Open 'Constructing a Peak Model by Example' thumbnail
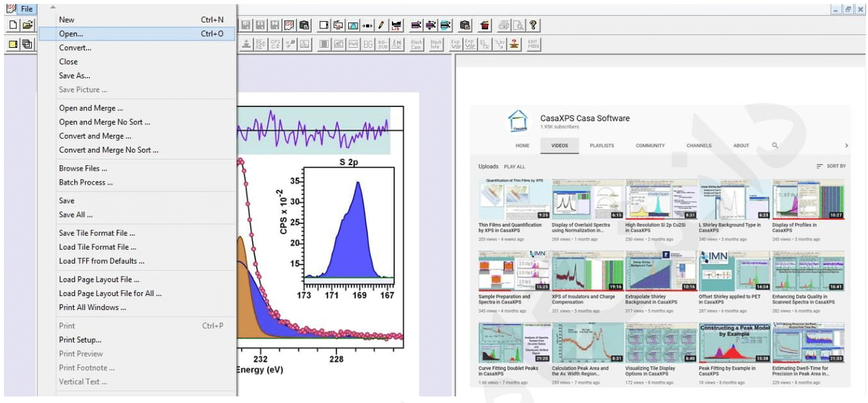The height and width of the screenshot is (403, 868). [734, 343]
